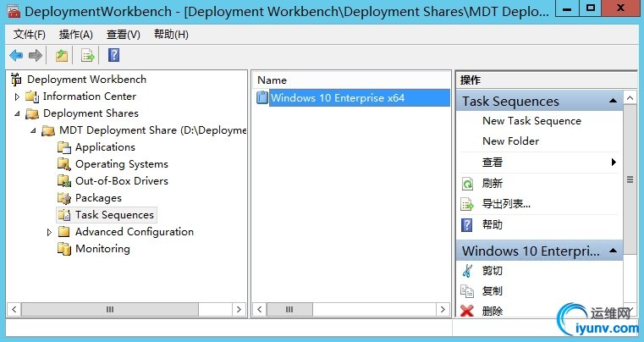Click the Help toolbar icon
Screen dimensions: 644x342
[x=113, y=55]
